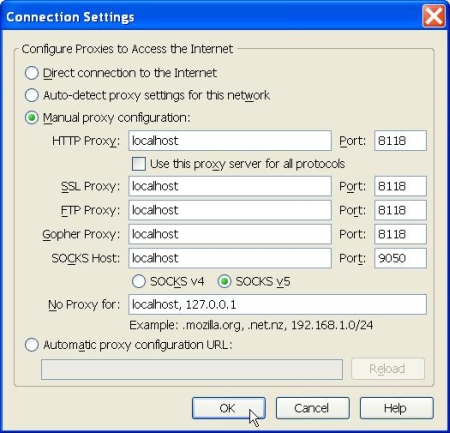Click the FTP Proxy host field

230,210
